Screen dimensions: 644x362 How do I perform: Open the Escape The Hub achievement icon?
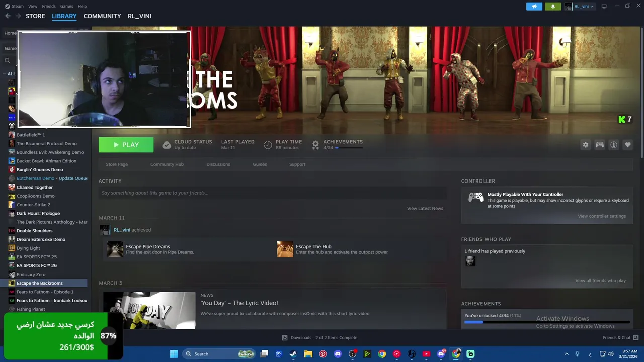(285, 249)
